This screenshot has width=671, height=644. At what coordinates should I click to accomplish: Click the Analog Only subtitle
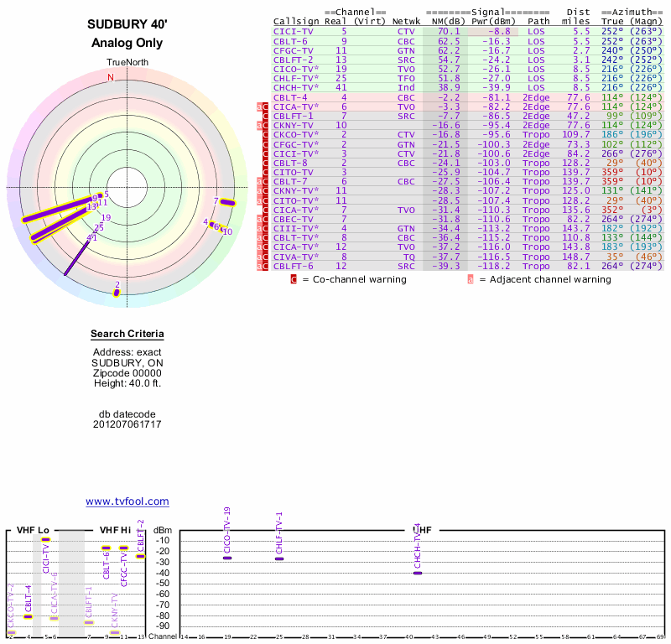tap(127, 43)
